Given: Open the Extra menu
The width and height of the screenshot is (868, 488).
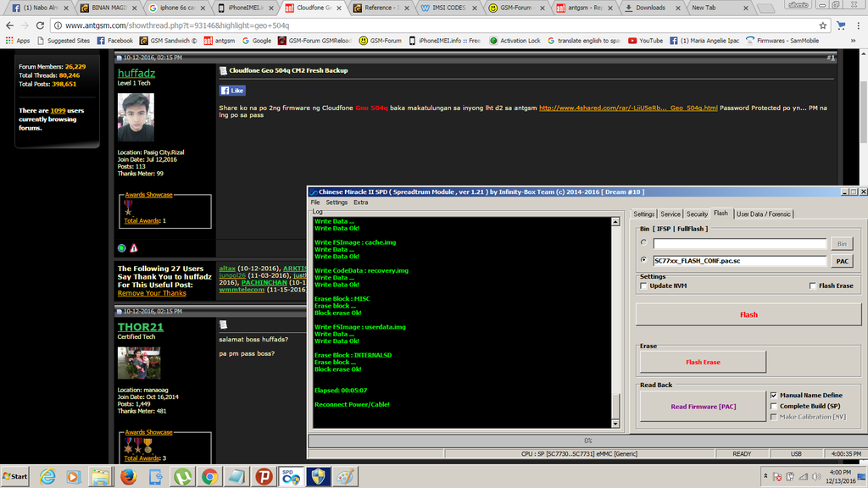Looking at the screenshot, I should click(360, 202).
